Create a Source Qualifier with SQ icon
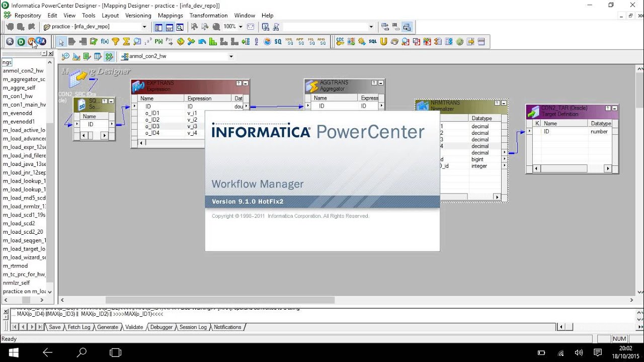Viewport: 644px width, 362px height. point(278,42)
